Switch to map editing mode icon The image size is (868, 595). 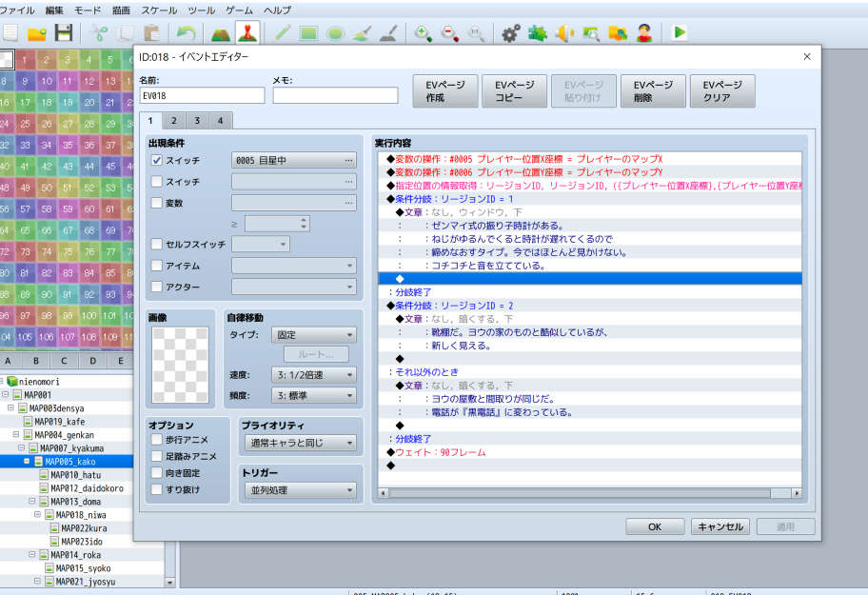click(x=221, y=33)
